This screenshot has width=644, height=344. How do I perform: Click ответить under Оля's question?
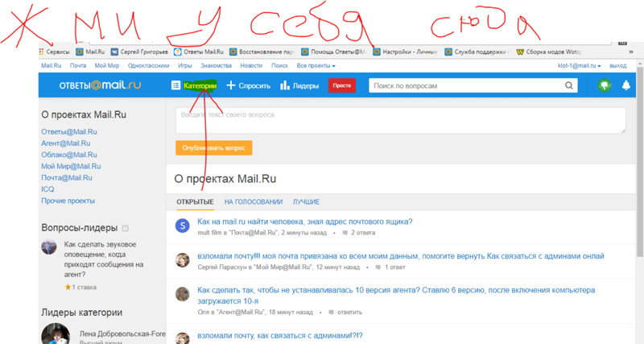[x=349, y=313]
